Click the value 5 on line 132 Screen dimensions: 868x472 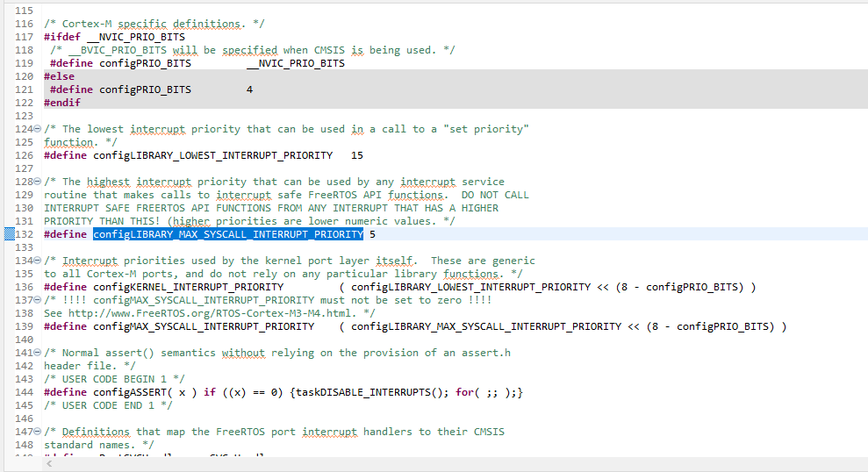click(372, 234)
